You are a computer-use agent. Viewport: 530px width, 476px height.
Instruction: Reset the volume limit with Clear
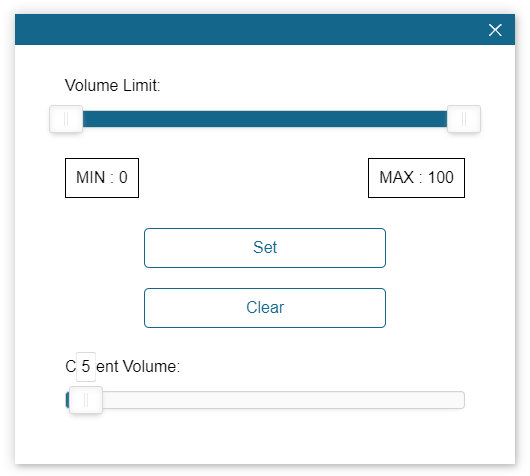265,308
